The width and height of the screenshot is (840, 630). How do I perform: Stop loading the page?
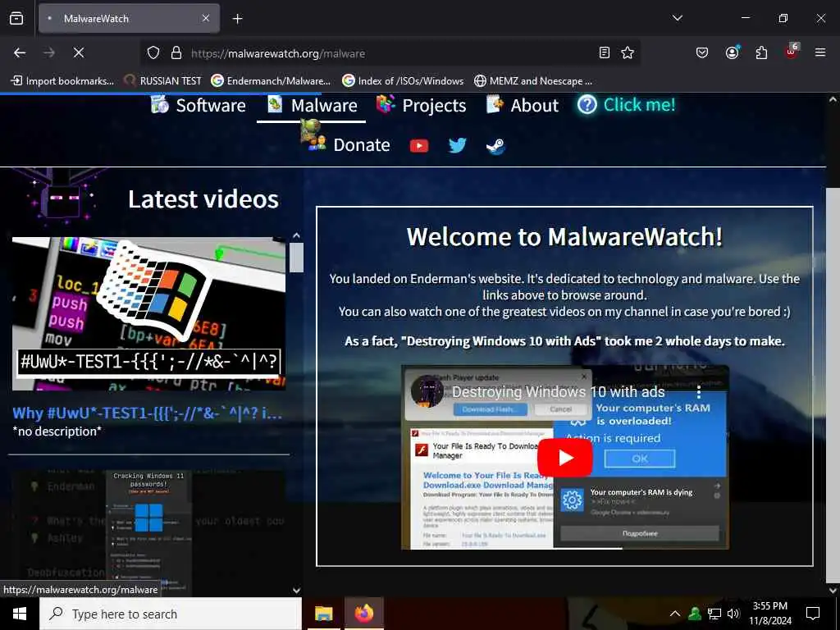pyautogui.click(x=79, y=52)
